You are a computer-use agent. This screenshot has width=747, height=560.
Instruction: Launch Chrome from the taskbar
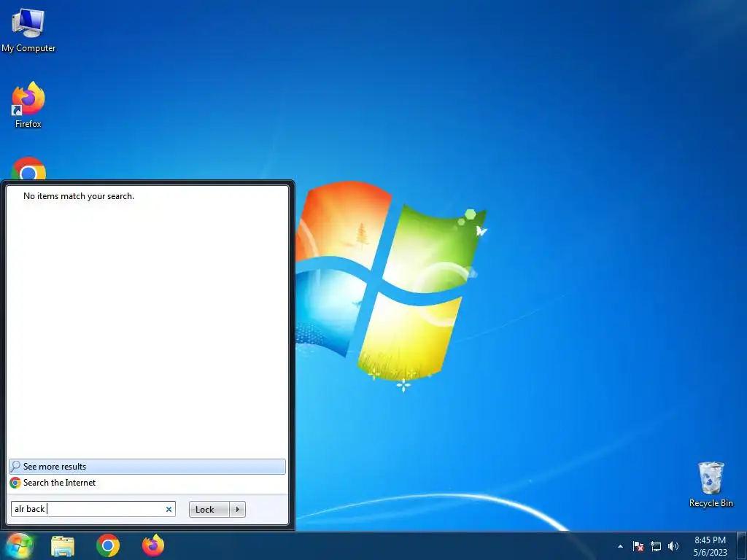(108, 545)
